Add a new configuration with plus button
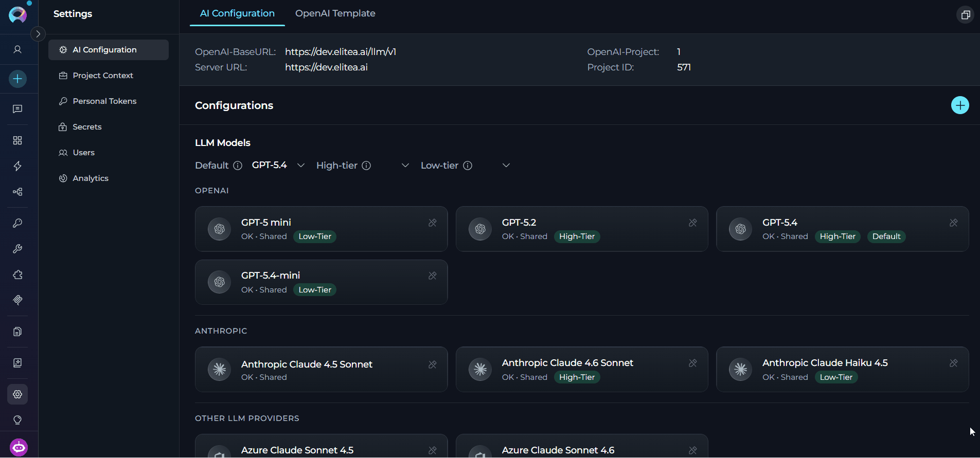This screenshot has width=980, height=458. click(960, 105)
